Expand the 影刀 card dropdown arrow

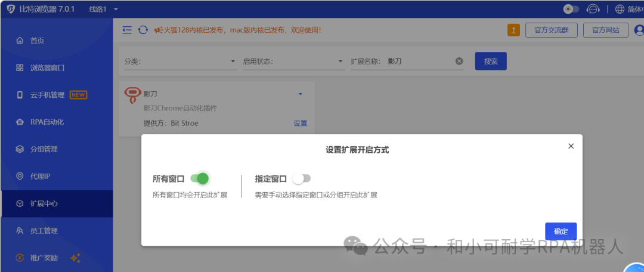(301, 94)
